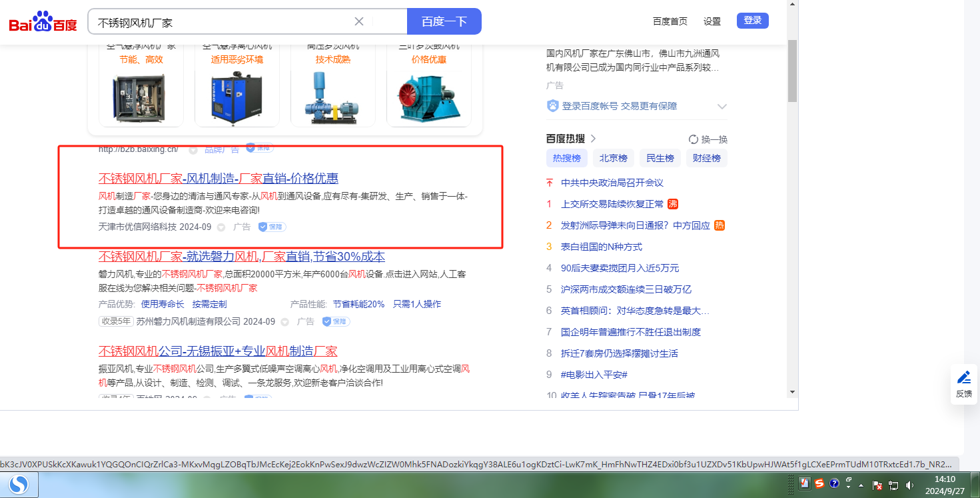Open the 技术成熟 blower thumbnail
This screenshot has height=498, width=980.
[333, 97]
